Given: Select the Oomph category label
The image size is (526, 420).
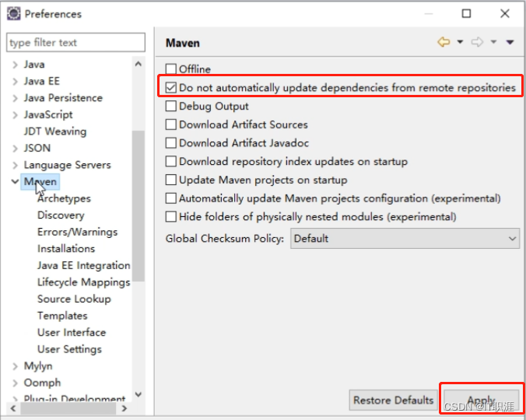Looking at the screenshot, I should click(x=42, y=383).
